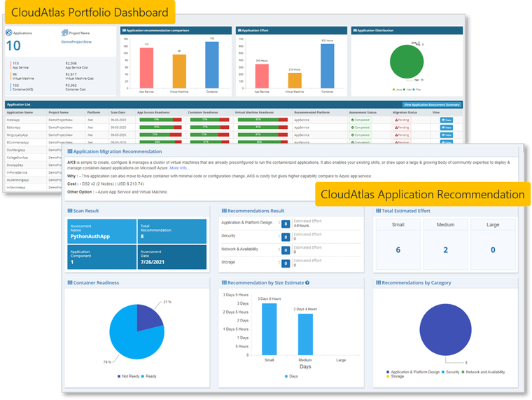Viewport: 532px width, 400px height.
Task: Click count badge 0 for Storage
Action: [286, 263]
